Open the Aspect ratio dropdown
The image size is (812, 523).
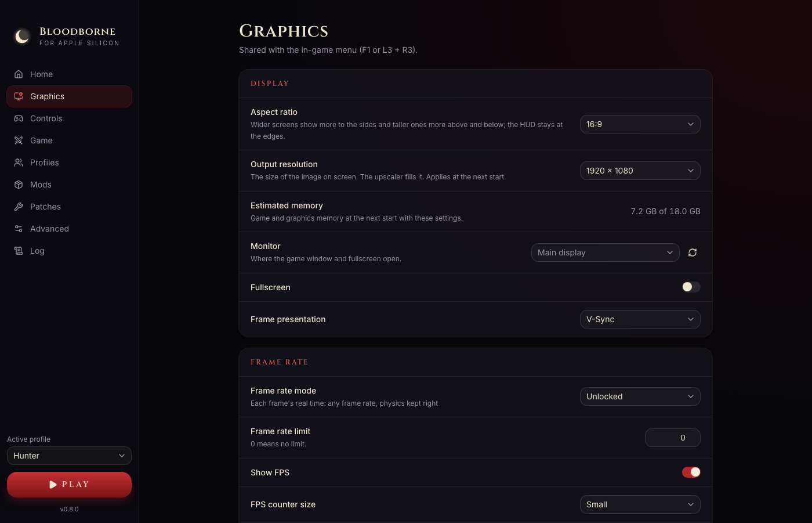(640, 124)
